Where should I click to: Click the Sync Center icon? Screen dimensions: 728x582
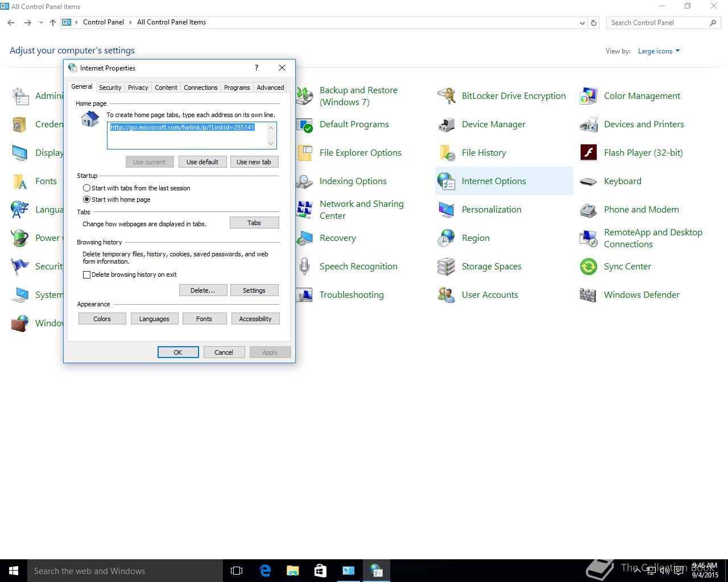coord(588,267)
